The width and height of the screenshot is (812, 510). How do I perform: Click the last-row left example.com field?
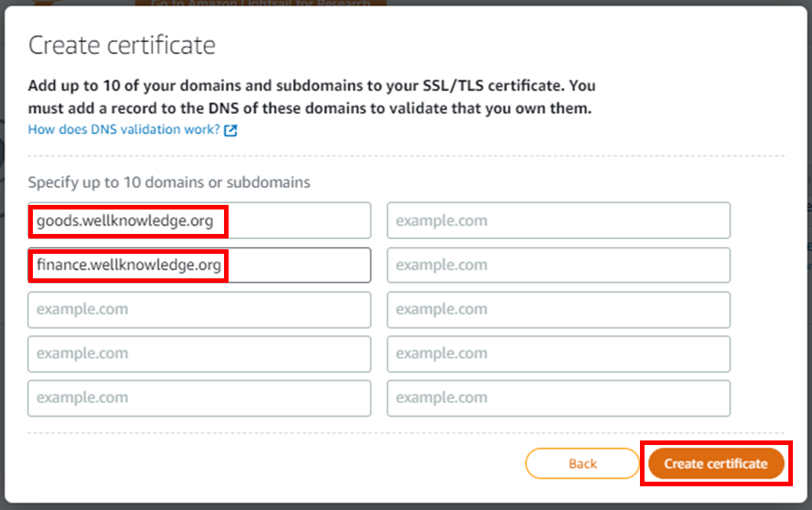click(x=200, y=398)
